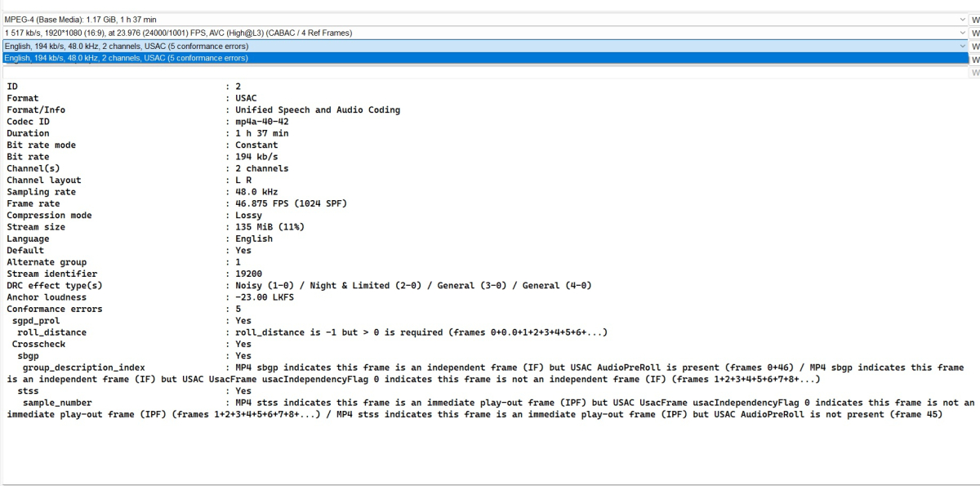Select the highlighted second English audio track

tap(327, 59)
